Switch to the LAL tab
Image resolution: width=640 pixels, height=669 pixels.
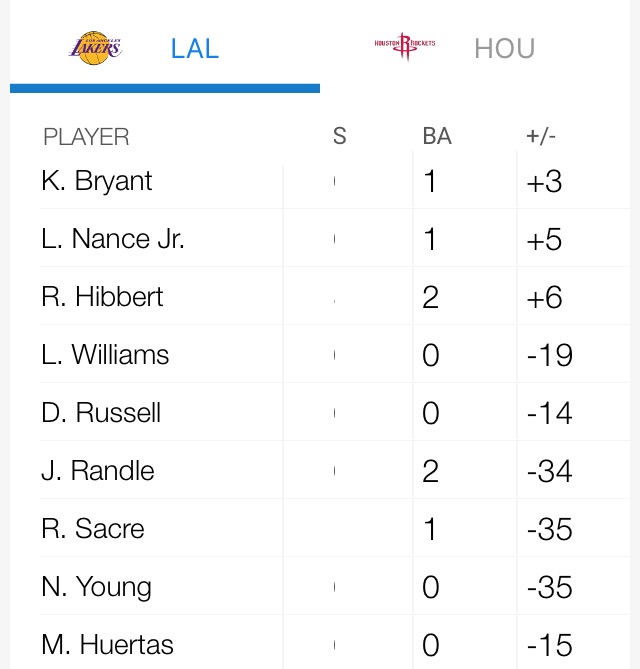pos(194,48)
